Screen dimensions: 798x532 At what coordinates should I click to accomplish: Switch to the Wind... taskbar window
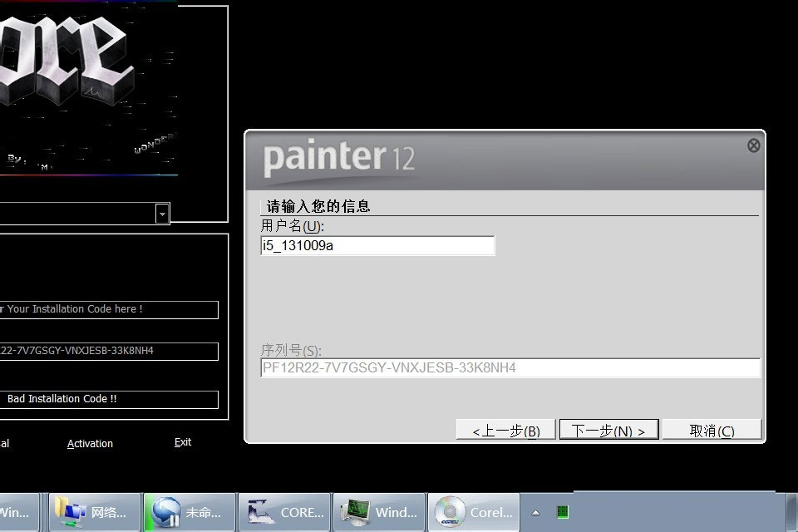click(x=379, y=512)
